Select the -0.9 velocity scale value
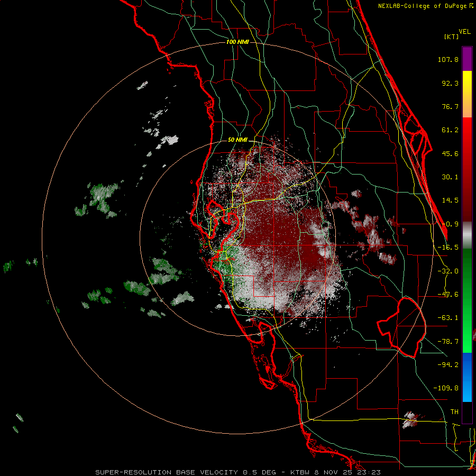Viewport: 476px width, 476px height. click(x=450, y=224)
